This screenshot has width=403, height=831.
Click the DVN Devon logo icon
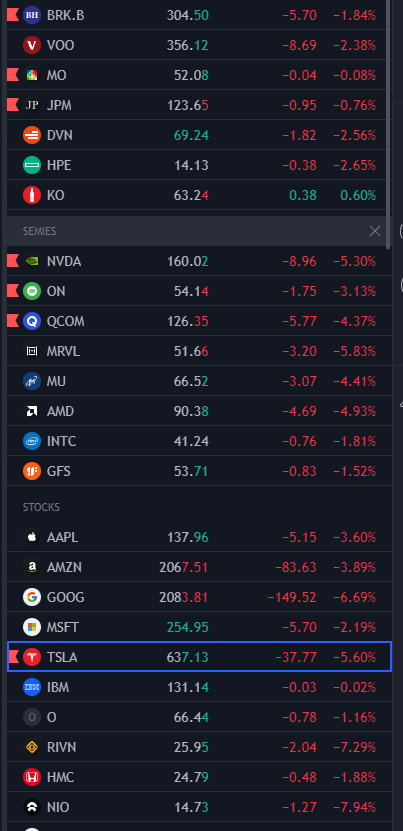click(x=32, y=135)
